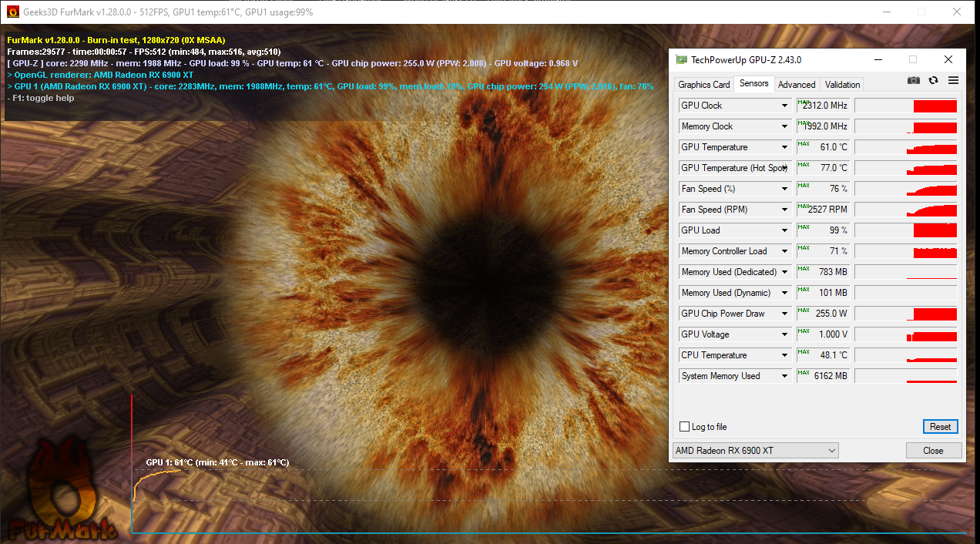The image size is (980, 544).
Task: Click the GPU Temperature 61.0 °C value
Action: click(824, 147)
